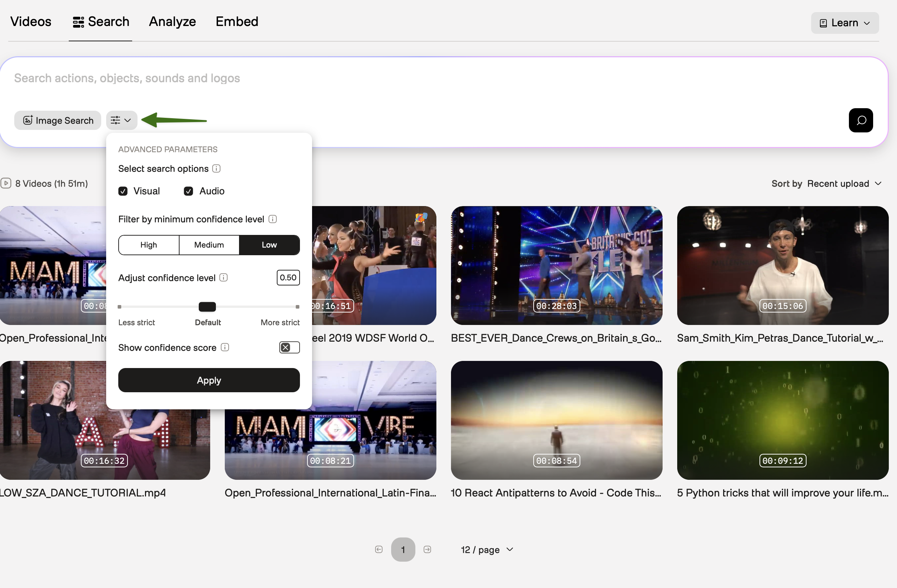Image resolution: width=897 pixels, height=588 pixels.
Task: Expand the Sort by Recent upload dropdown
Action: click(x=844, y=183)
